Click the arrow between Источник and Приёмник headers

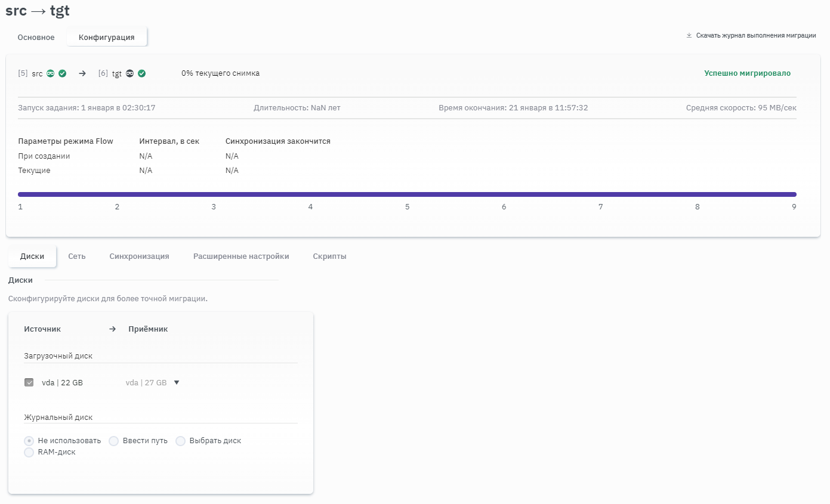[x=112, y=329]
